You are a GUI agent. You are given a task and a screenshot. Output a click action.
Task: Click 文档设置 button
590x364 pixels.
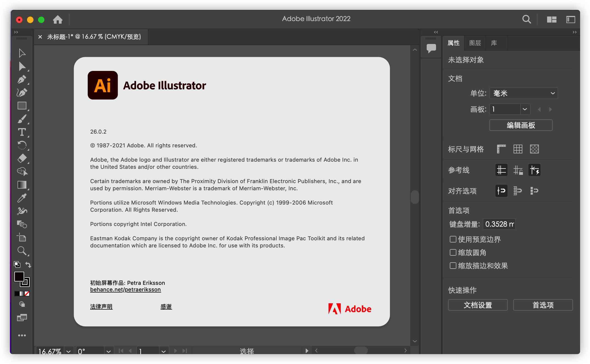[x=478, y=305]
